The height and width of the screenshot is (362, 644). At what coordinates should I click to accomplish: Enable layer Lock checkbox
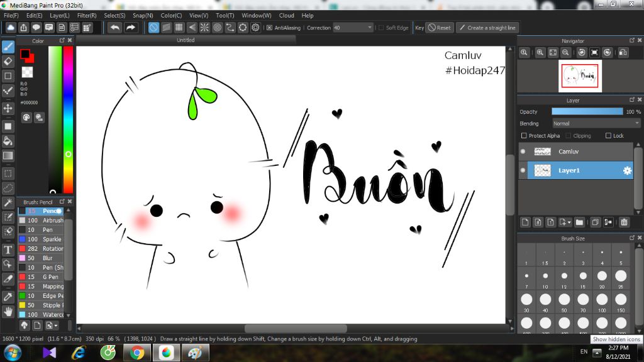[608, 136]
